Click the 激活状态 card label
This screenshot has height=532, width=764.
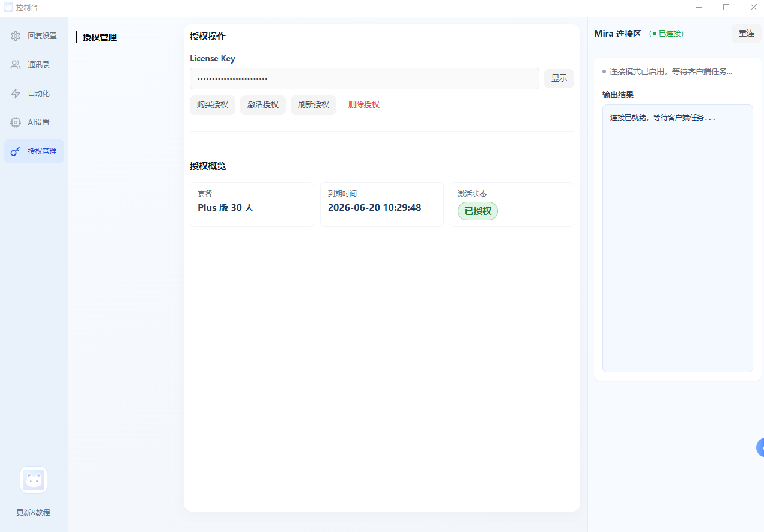(472, 194)
